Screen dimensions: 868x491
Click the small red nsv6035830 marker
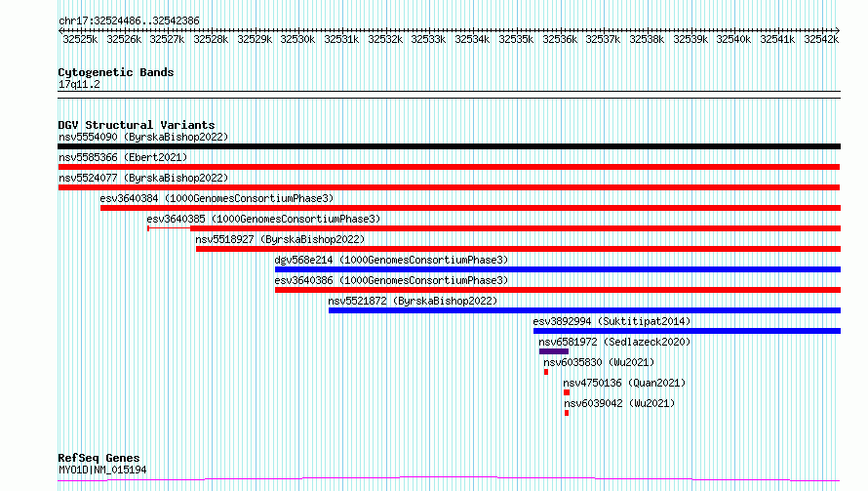tap(546, 373)
